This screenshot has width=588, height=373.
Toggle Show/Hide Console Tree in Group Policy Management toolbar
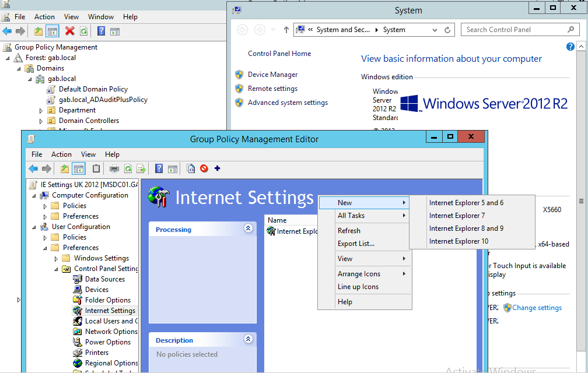[52, 31]
